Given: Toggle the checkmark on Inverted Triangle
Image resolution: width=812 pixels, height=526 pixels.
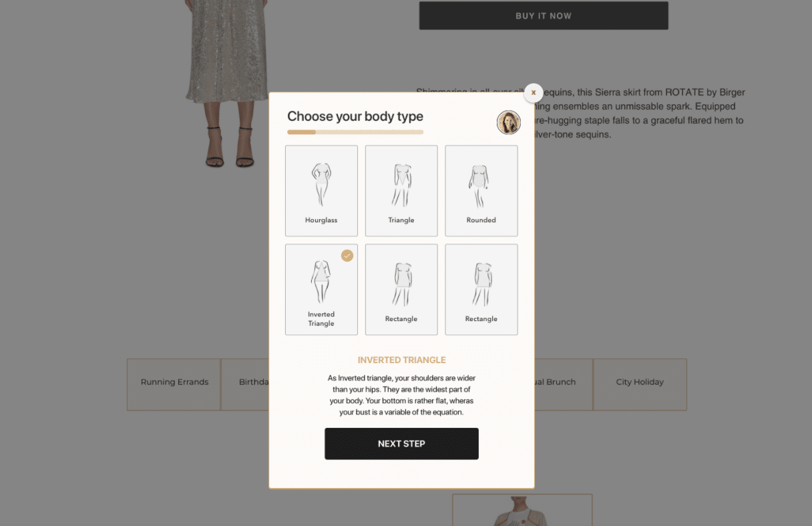Looking at the screenshot, I should click(347, 256).
